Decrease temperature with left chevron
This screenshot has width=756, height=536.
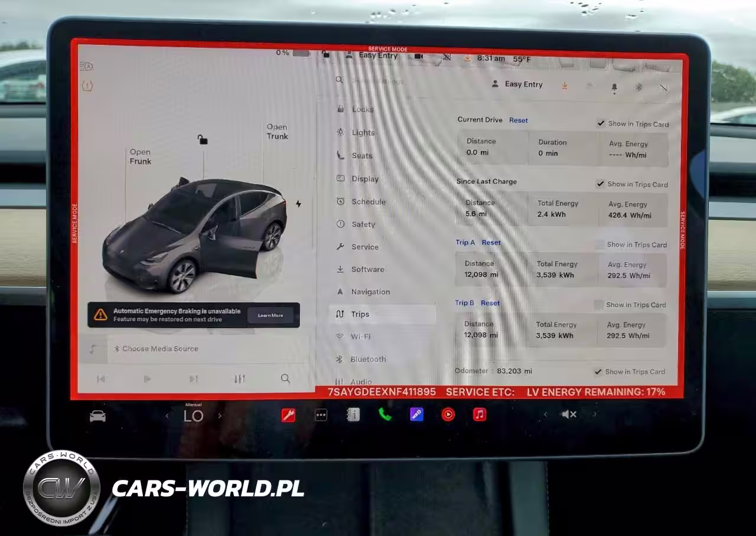coord(167,416)
